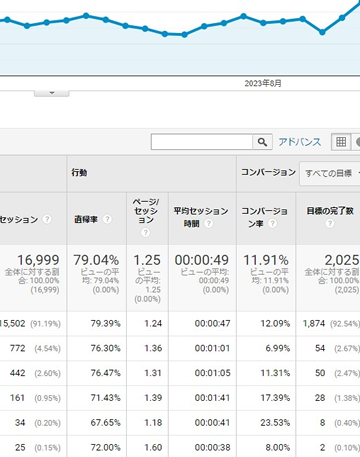This screenshot has height=457, width=360.
Task: Click the magnifier search button
Action: [x=262, y=142]
